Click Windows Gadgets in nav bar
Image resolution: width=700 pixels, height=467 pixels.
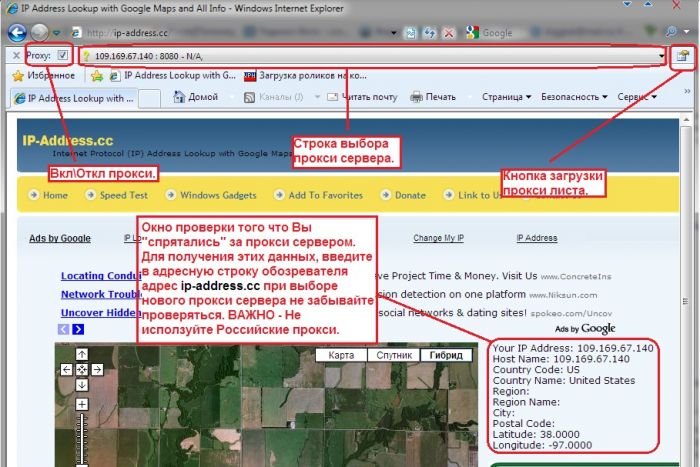(211, 196)
